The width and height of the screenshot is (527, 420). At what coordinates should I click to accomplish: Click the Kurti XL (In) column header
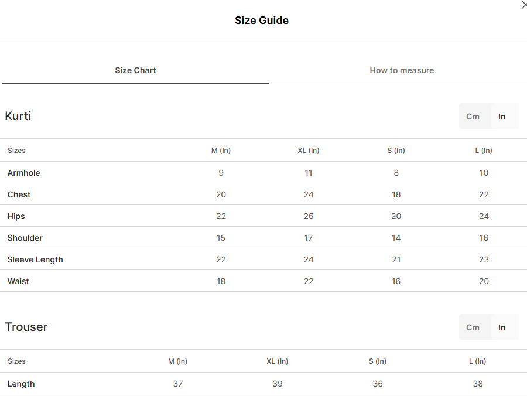(x=309, y=151)
